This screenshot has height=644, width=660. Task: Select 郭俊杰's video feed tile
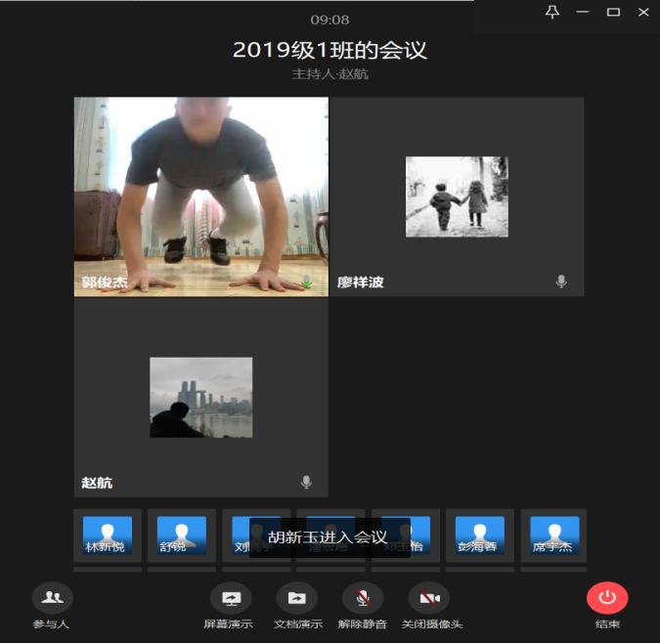(200, 195)
